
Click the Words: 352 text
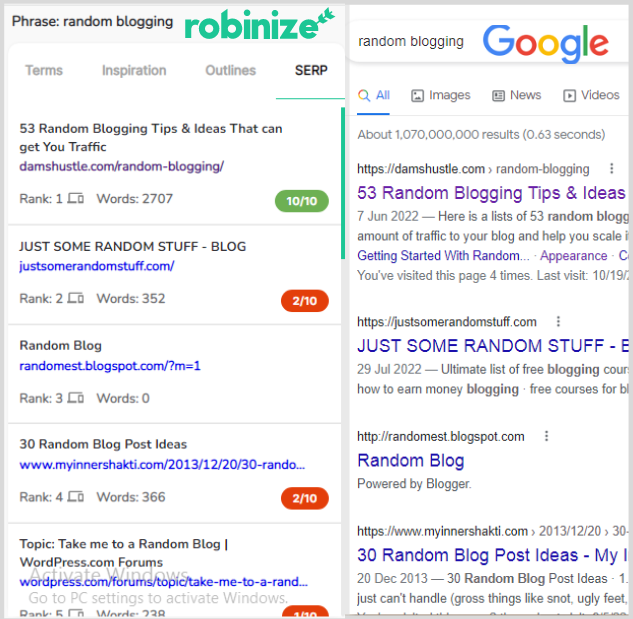(x=131, y=298)
